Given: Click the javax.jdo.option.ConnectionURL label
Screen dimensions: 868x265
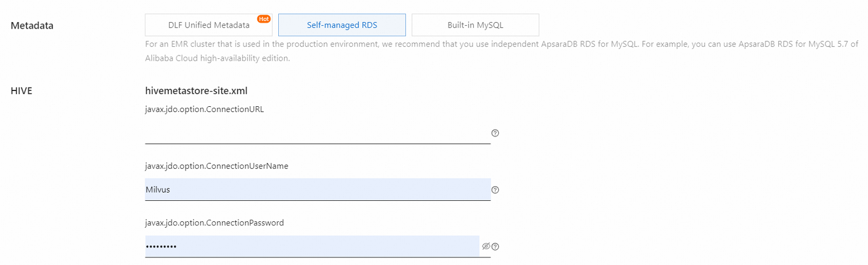Looking at the screenshot, I should [204, 109].
